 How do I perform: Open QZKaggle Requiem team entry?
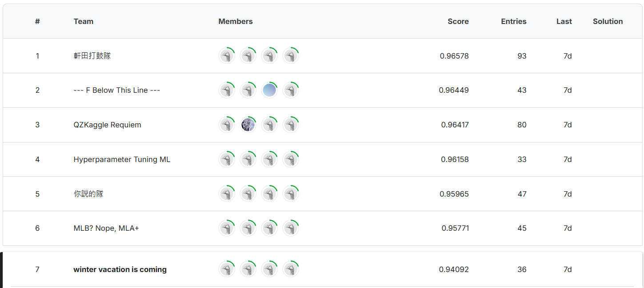tap(107, 125)
